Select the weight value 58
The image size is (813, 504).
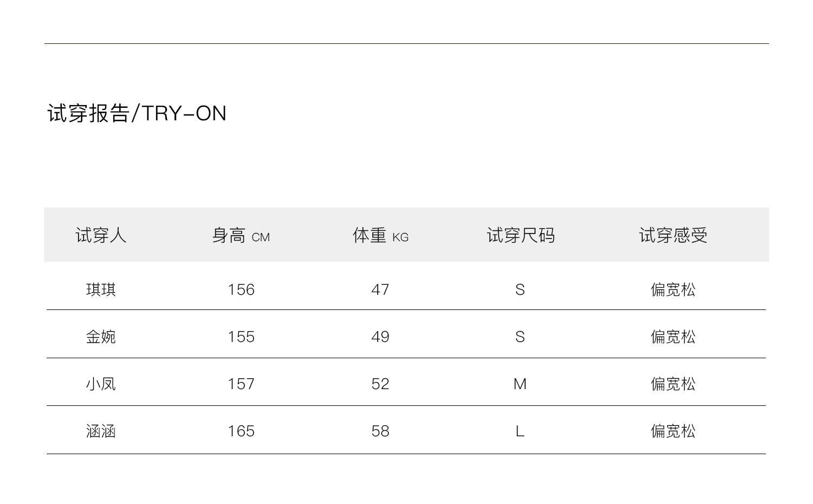click(380, 431)
